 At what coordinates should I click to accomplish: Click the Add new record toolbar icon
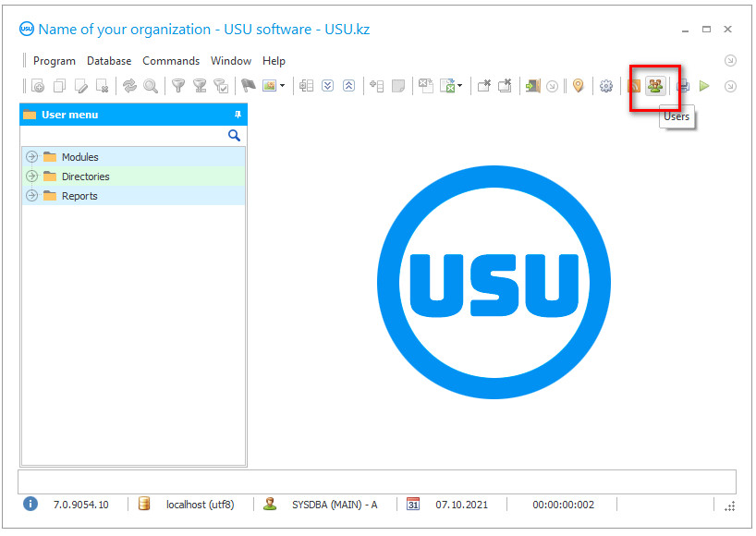[38, 86]
